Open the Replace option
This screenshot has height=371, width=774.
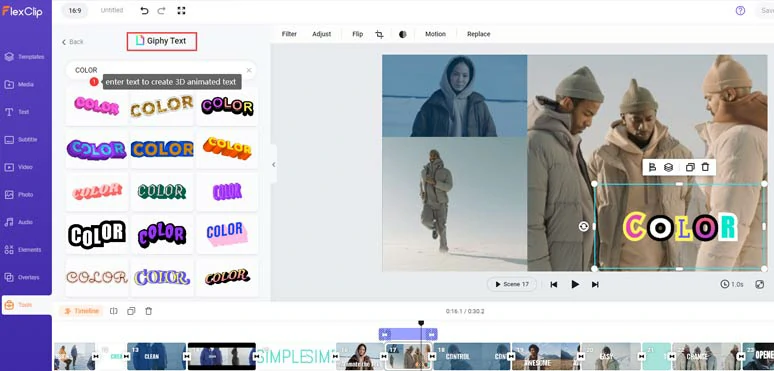click(x=478, y=34)
